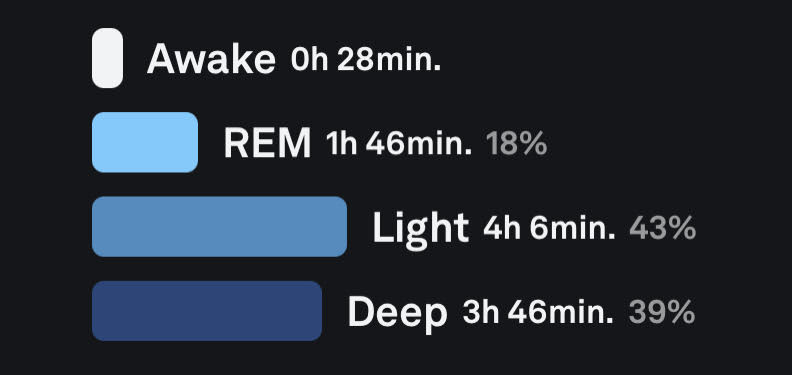Select the light blue REM bar
Image resolution: width=792 pixels, height=375 pixels.
[x=145, y=143]
